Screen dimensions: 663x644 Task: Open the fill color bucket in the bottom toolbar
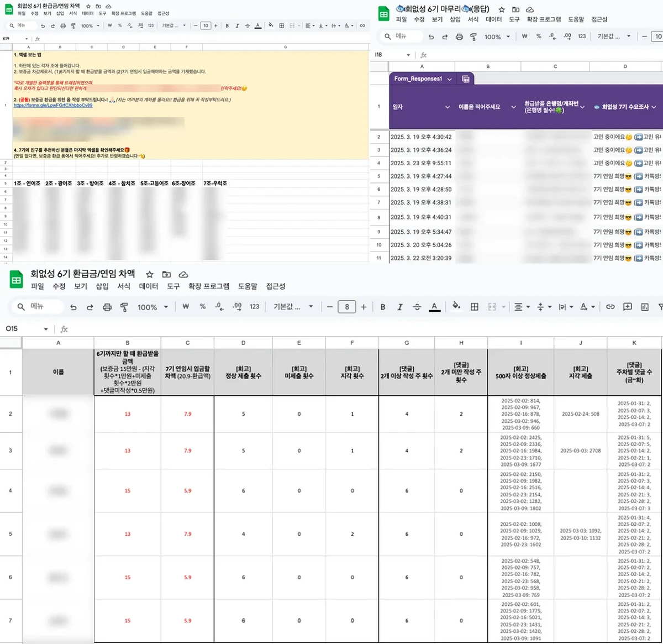pos(456,306)
